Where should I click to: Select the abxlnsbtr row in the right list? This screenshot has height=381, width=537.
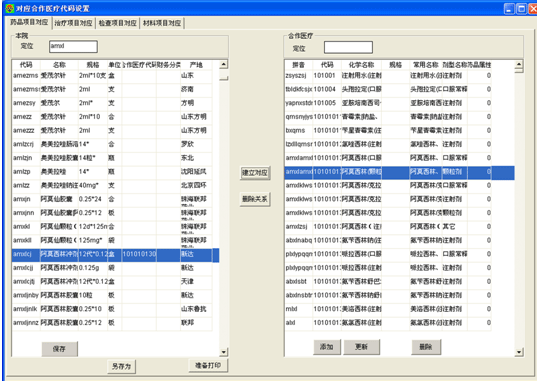click(x=388, y=295)
